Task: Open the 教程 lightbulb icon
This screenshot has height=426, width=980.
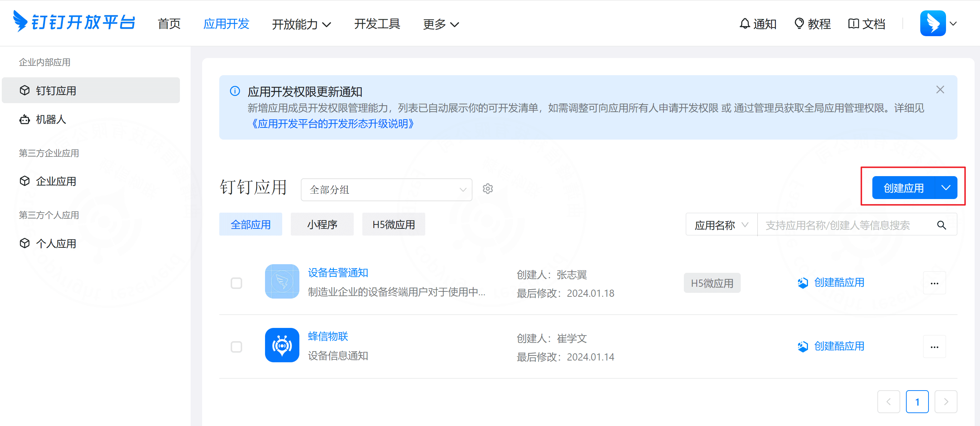Action: click(x=799, y=24)
